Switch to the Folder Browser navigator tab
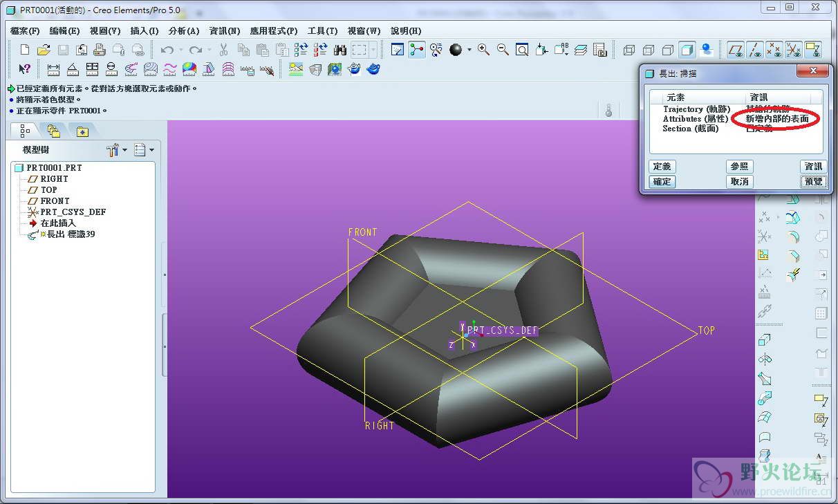This screenshot has height=504, width=838. point(53,131)
